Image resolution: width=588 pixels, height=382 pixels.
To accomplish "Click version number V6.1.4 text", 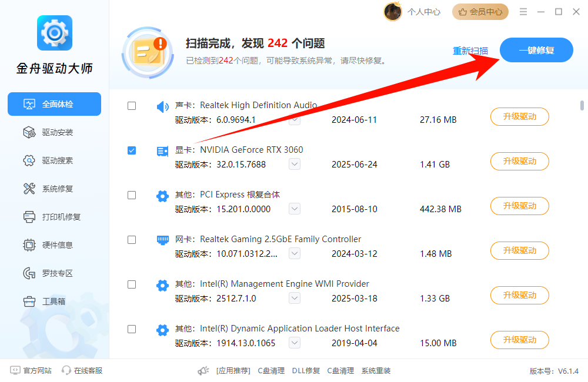I will 568,371.
